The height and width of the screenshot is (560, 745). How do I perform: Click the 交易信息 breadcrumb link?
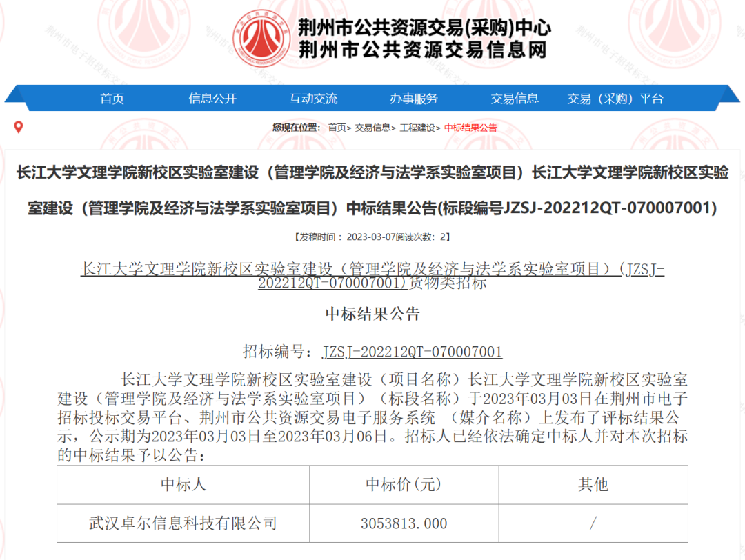point(372,128)
